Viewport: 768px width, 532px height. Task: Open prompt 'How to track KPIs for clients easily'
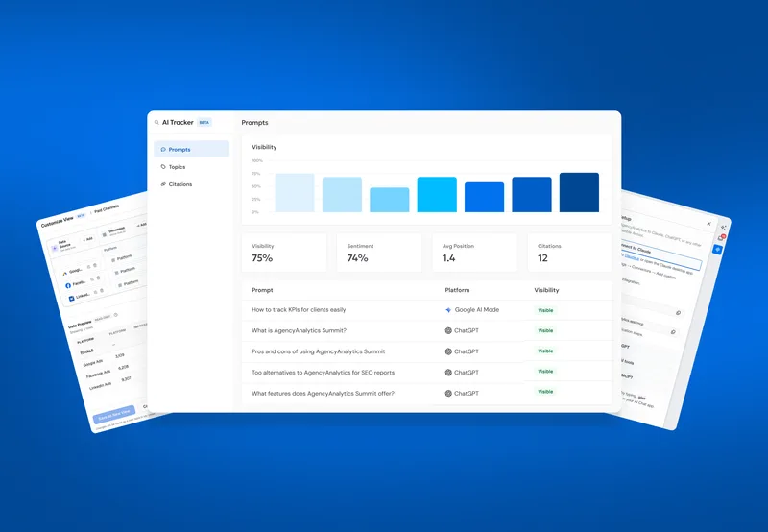coord(299,309)
